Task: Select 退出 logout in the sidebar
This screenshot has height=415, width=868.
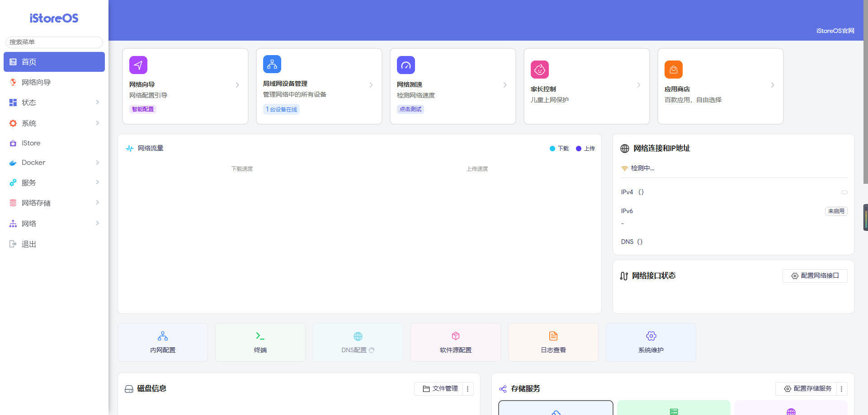Action: pos(29,244)
